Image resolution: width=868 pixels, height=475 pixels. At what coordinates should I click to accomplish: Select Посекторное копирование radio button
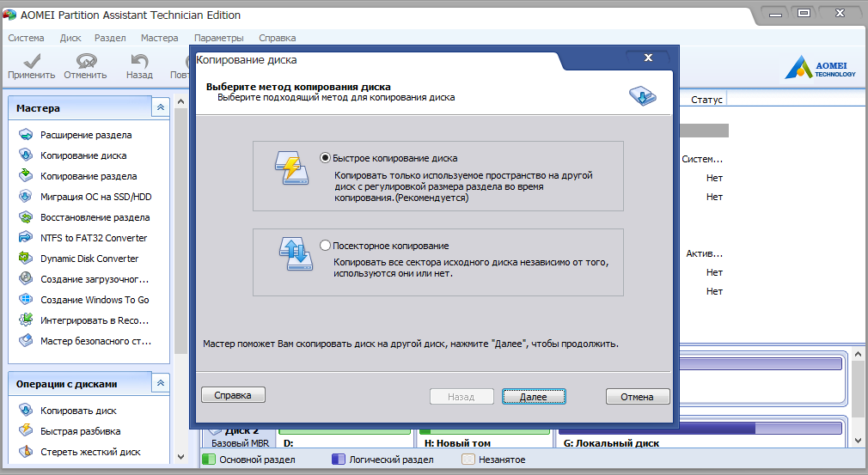pos(326,246)
